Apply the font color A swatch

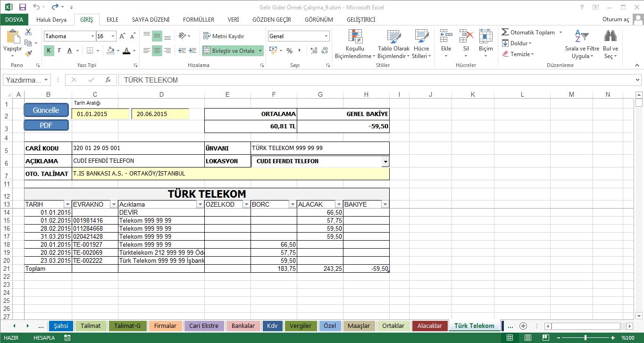(x=126, y=50)
